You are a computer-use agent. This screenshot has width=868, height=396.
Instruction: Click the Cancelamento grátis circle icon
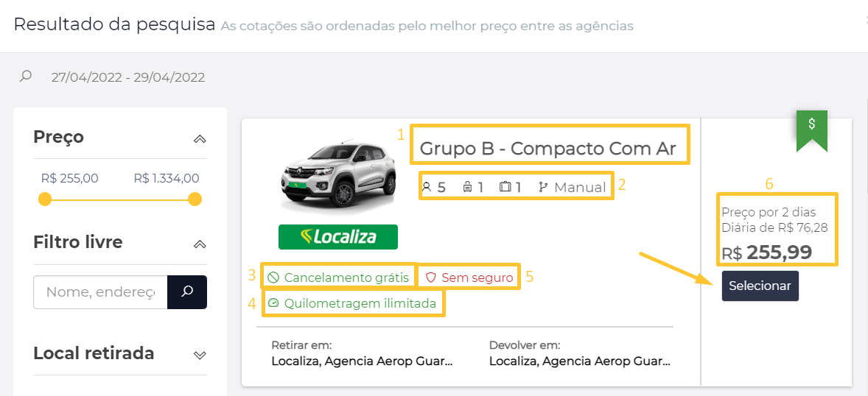tap(273, 277)
